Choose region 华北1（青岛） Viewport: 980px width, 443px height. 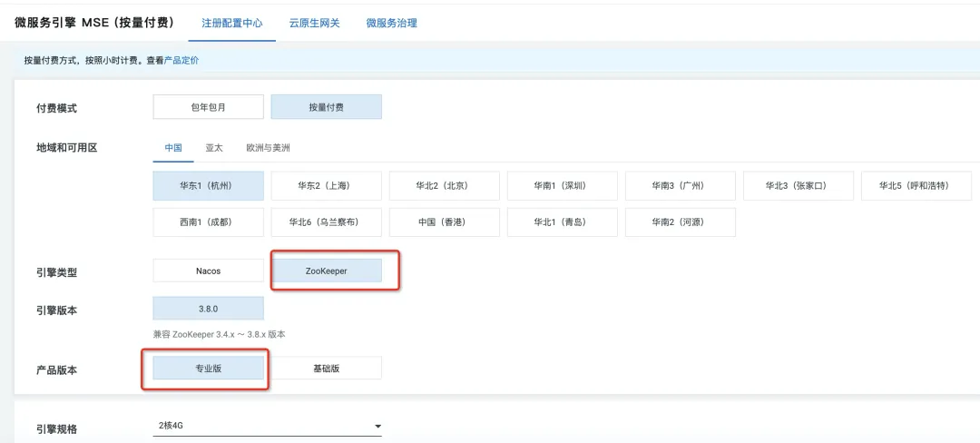tap(563, 222)
